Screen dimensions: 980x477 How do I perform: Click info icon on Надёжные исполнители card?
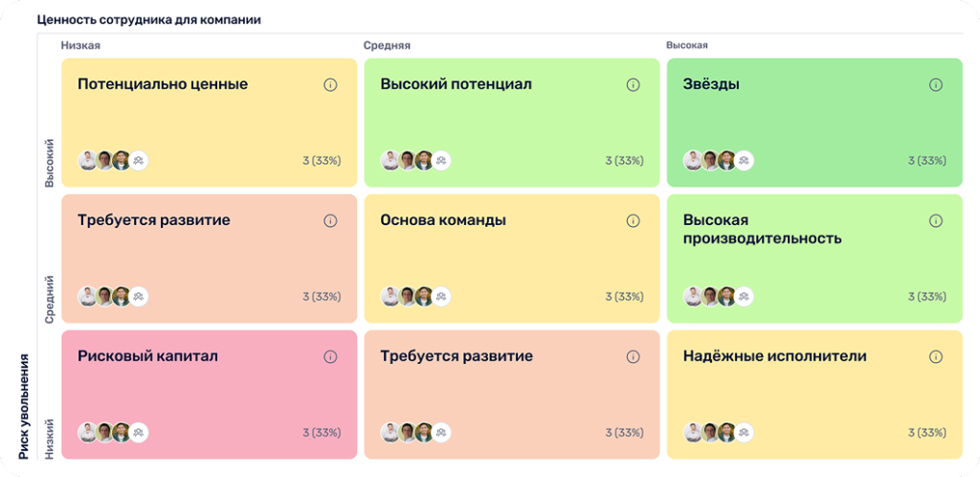coord(935,356)
